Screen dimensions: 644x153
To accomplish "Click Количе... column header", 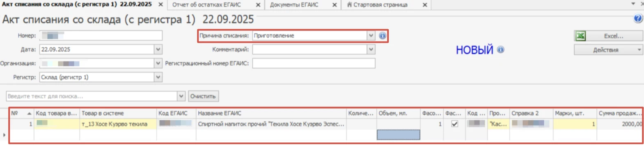I will [362, 113].
